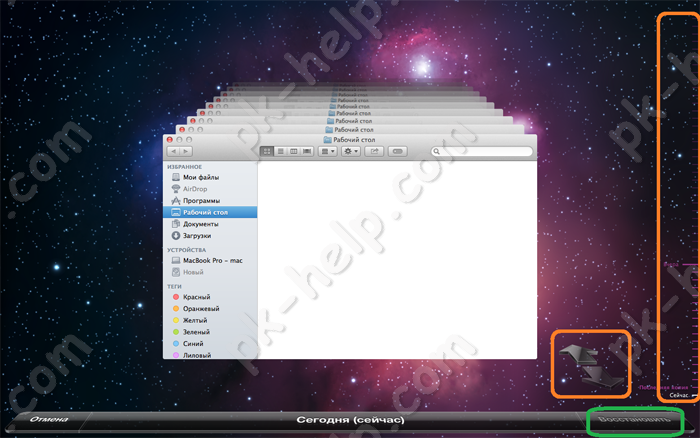Open Мои файлы in sidebar
The image size is (700, 438).
click(210, 177)
